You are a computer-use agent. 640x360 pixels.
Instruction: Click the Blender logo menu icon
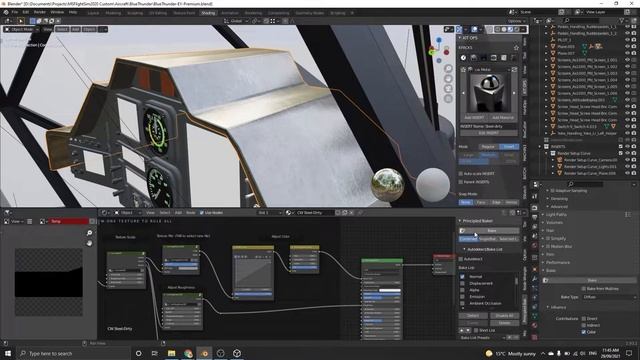click(6, 12)
